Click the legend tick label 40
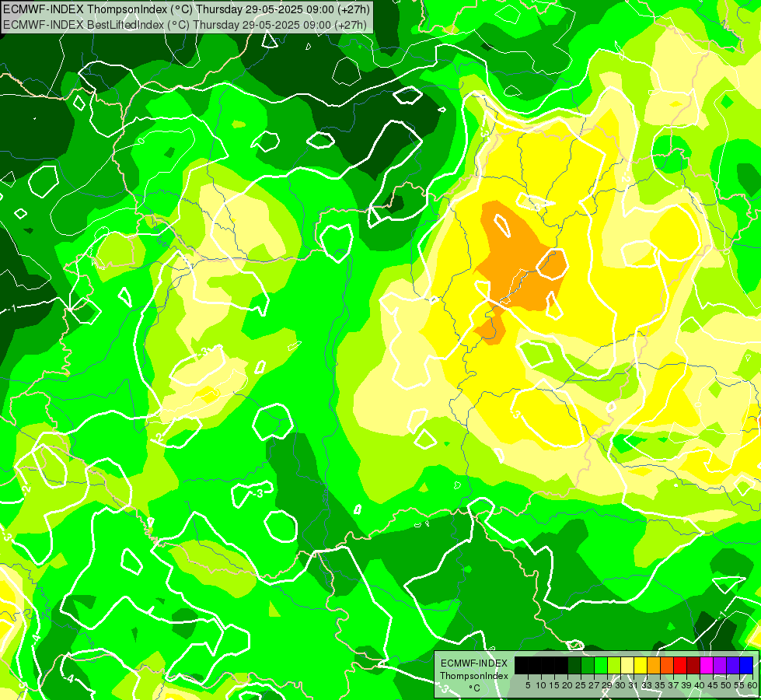Screen dimensions: 761x700 pyautogui.click(x=700, y=685)
